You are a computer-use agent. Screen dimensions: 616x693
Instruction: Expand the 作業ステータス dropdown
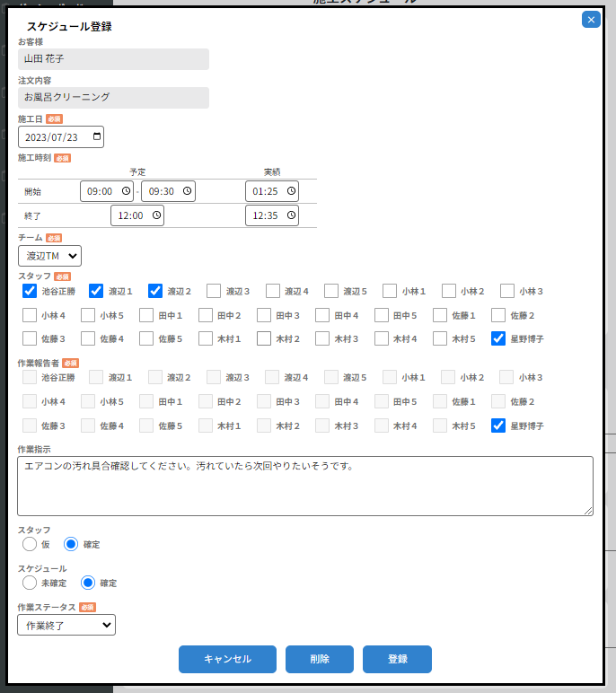click(x=66, y=625)
